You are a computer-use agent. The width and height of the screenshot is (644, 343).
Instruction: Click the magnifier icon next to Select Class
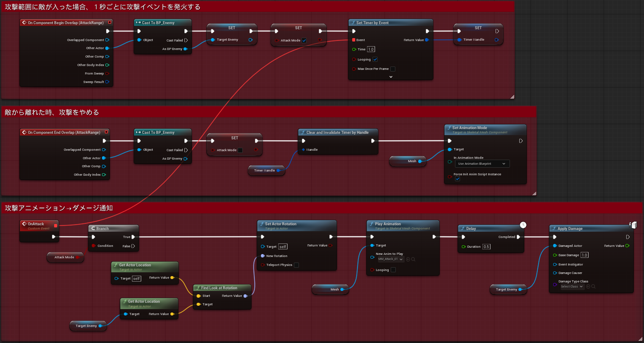593,287
